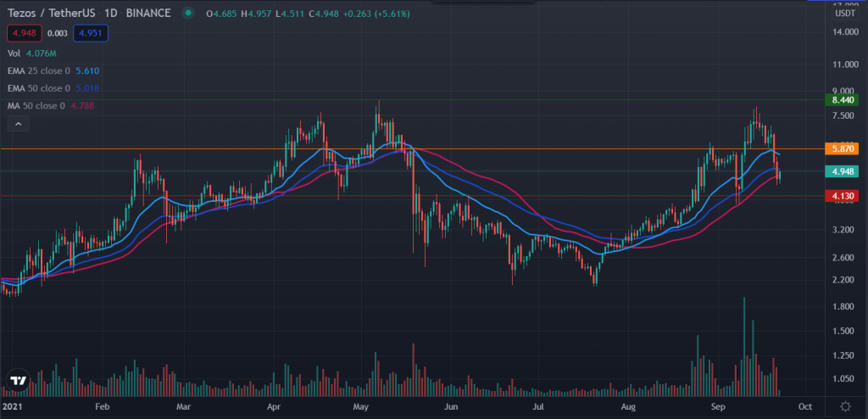This screenshot has width=868, height=419.
Task: Click the 2.200 price axis value
Action: (845, 281)
